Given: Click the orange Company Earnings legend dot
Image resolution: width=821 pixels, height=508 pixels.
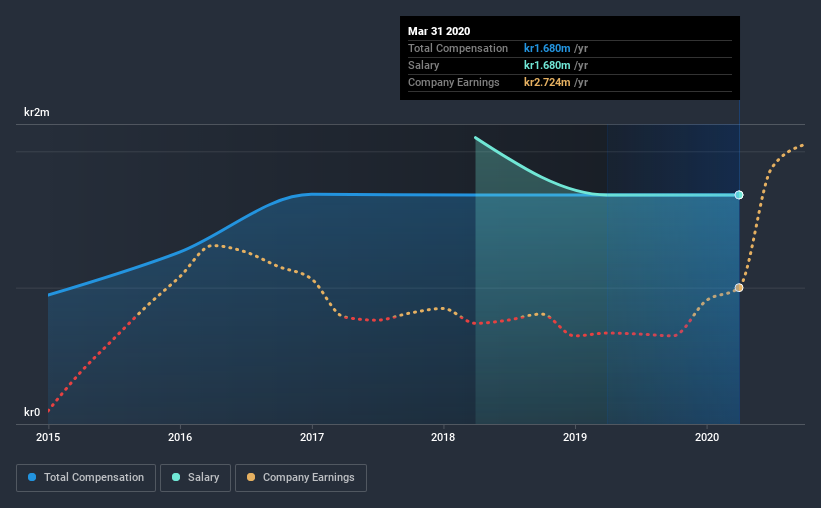Looking at the screenshot, I should [251, 477].
